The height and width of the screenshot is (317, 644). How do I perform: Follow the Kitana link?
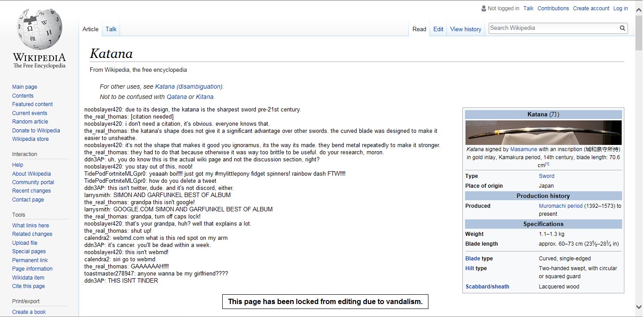204,97
